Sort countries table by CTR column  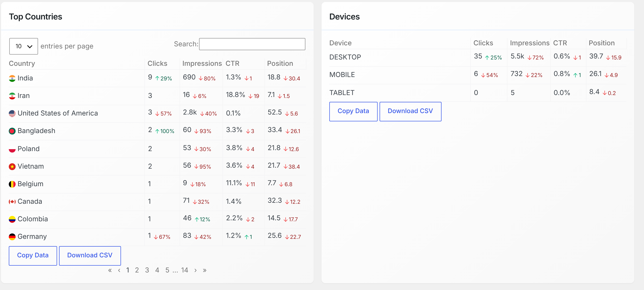click(232, 63)
